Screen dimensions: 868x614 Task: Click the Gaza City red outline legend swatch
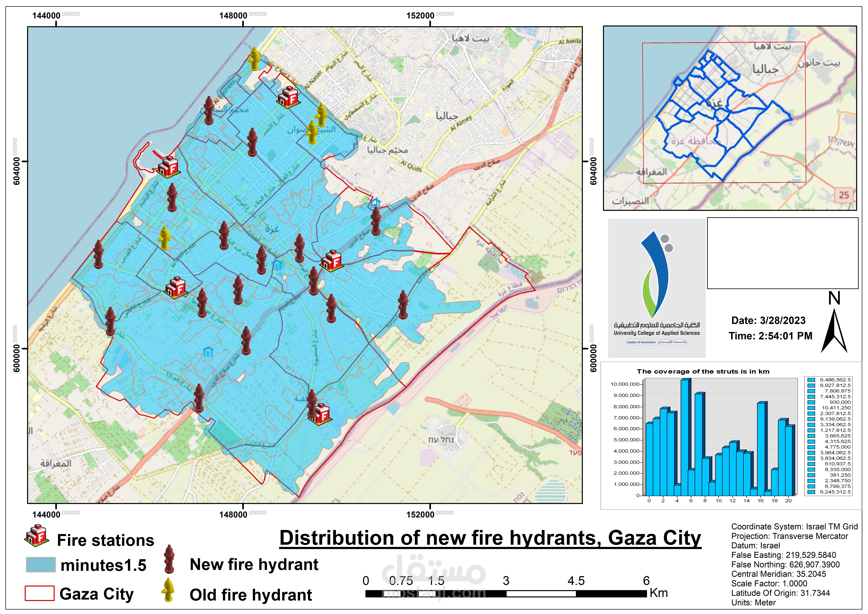pos(40,593)
